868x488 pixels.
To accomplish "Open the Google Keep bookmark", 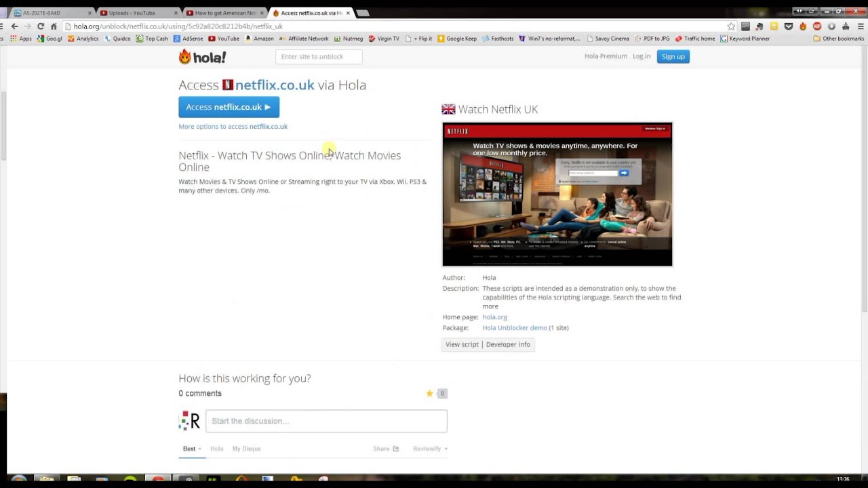I will [457, 39].
